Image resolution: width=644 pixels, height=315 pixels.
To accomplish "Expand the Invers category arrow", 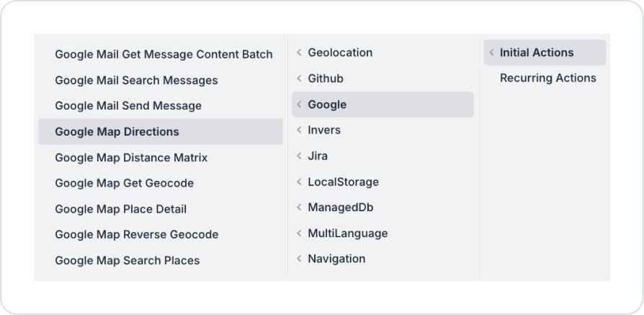I will tap(299, 130).
